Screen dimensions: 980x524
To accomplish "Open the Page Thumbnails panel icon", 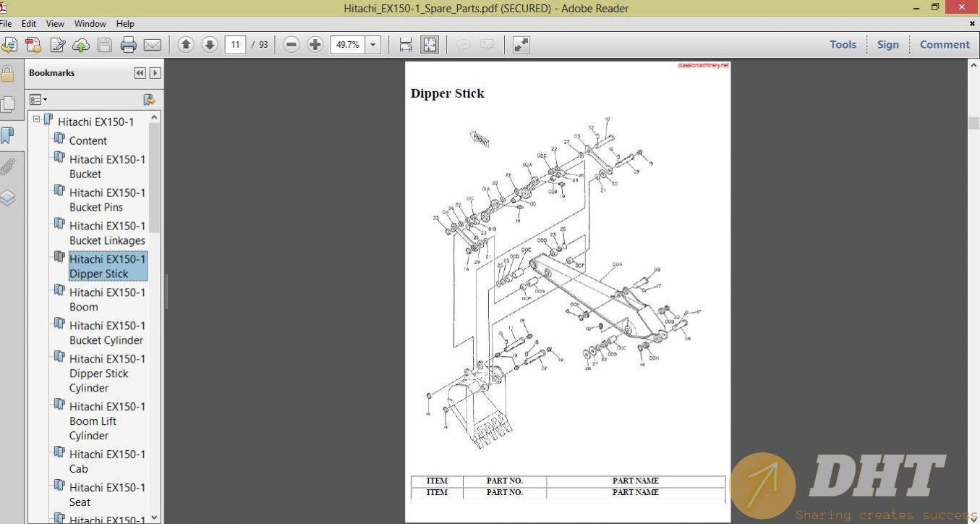I will (7, 104).
